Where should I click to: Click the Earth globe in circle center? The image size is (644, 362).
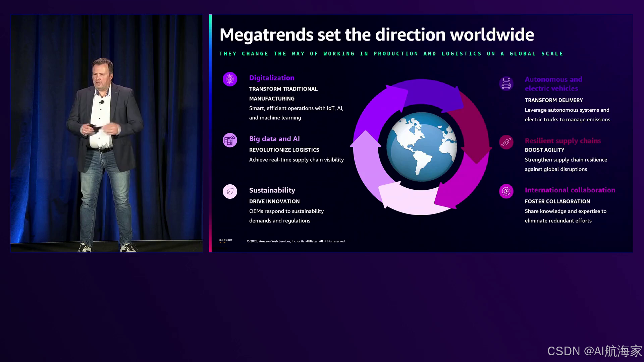pos(421,147)
